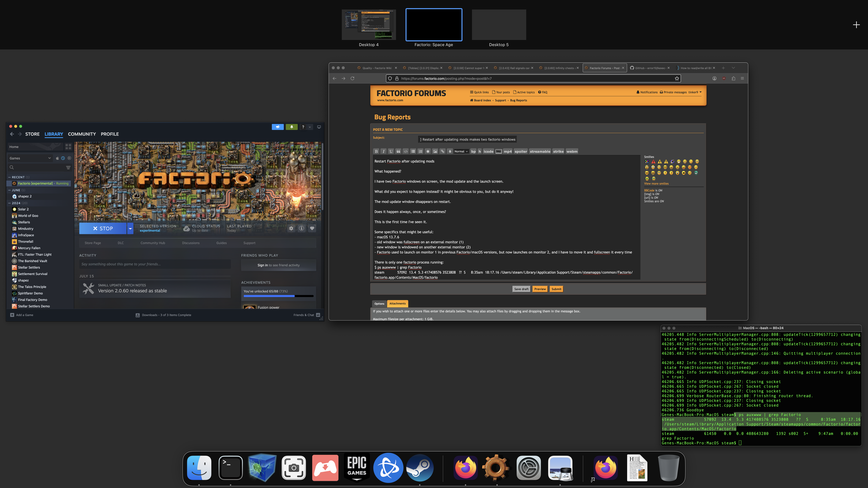
Task: Select the Desktop 4 space thumbnail
Action: click(x=369, y=25)
